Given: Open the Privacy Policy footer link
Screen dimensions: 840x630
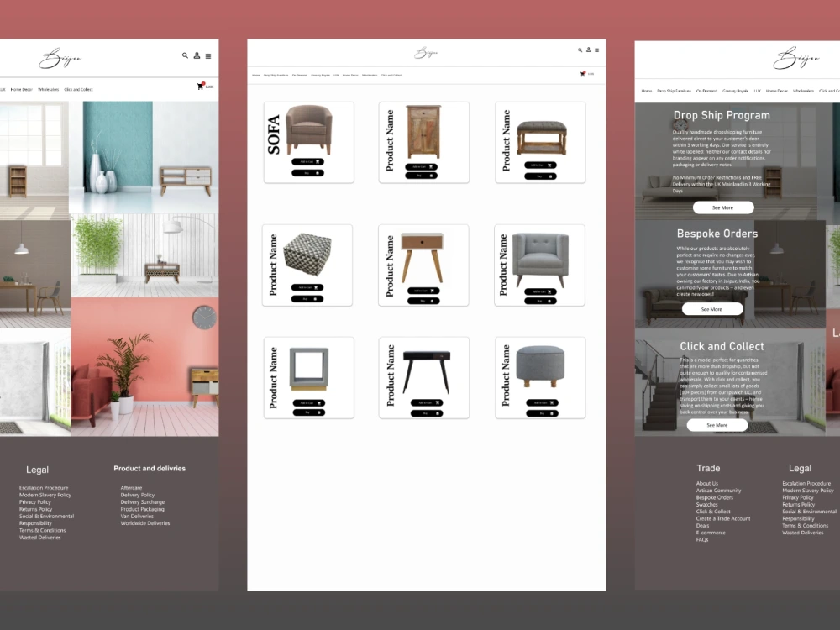Looking at the screenshot, I should tap(34, 502).
